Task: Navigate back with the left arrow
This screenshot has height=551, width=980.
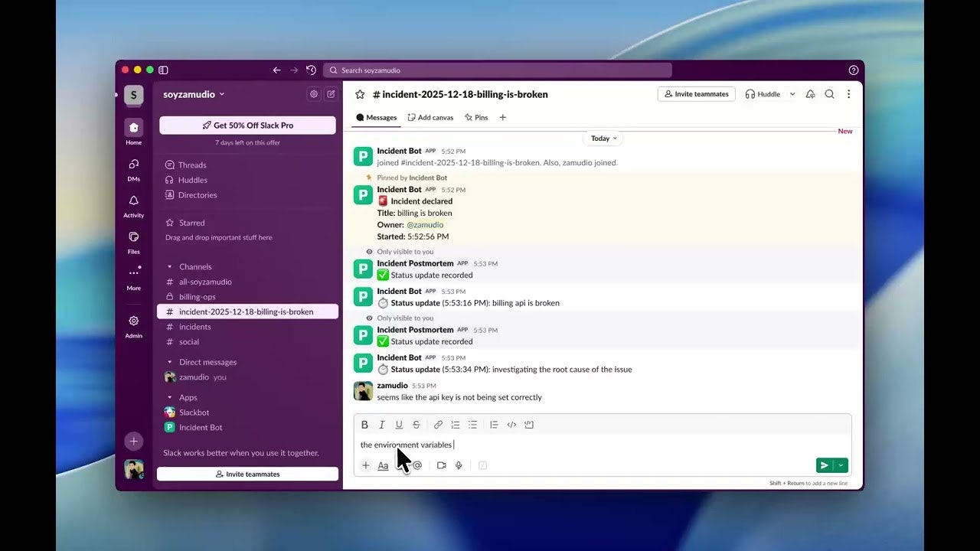Action: (277, 70)
